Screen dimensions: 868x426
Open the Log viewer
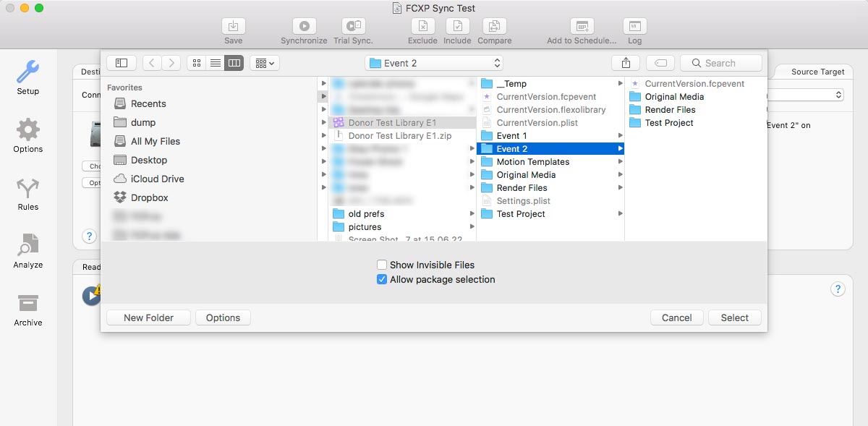click(634, 27)
